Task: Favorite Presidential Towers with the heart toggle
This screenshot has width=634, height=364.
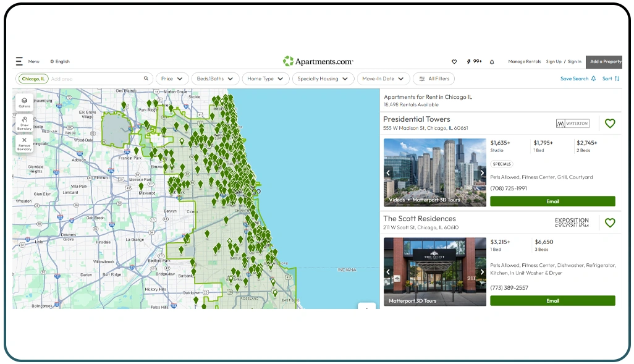Action: click(610, 124)
